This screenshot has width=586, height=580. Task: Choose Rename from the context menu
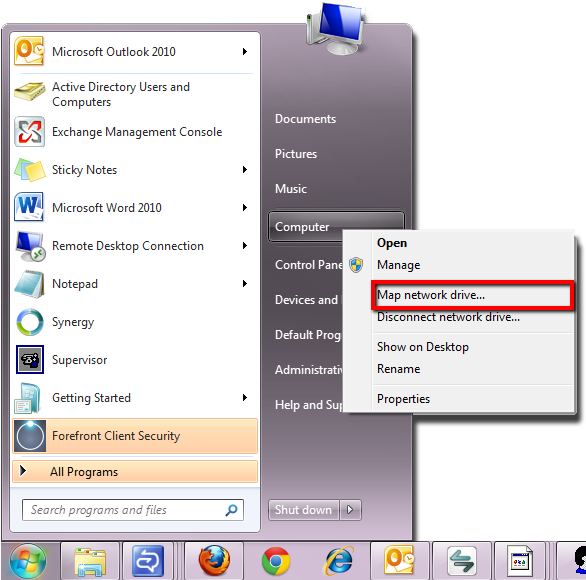pyautogui.click(x=398, y=369)
